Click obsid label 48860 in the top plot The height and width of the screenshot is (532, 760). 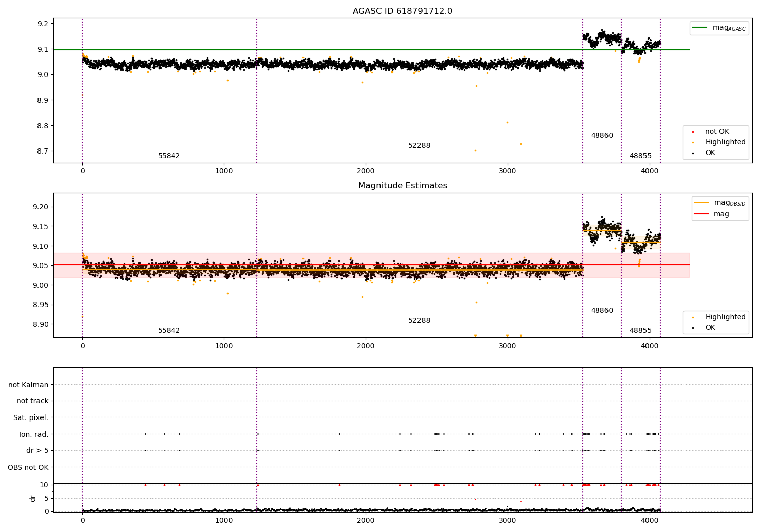pyautogui.click(x=602, y=136)
